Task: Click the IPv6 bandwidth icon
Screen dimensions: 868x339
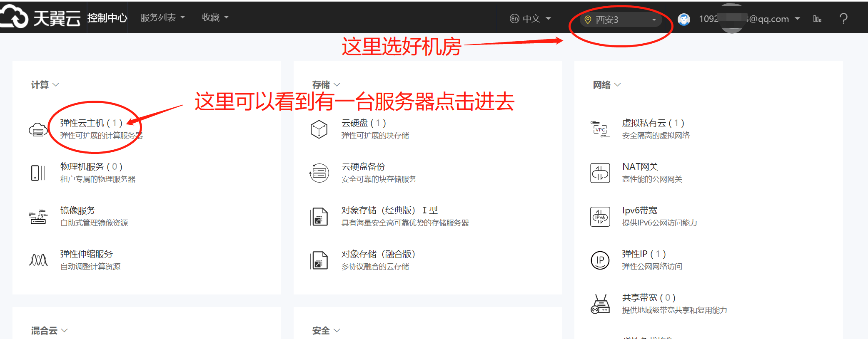Action: point(600,216)
